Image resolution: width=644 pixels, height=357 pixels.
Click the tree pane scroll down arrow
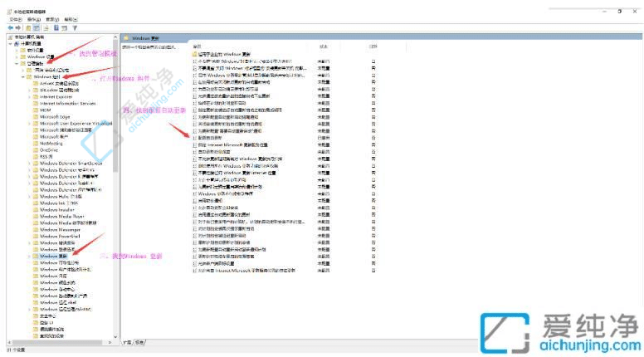(x=115, y=336)
